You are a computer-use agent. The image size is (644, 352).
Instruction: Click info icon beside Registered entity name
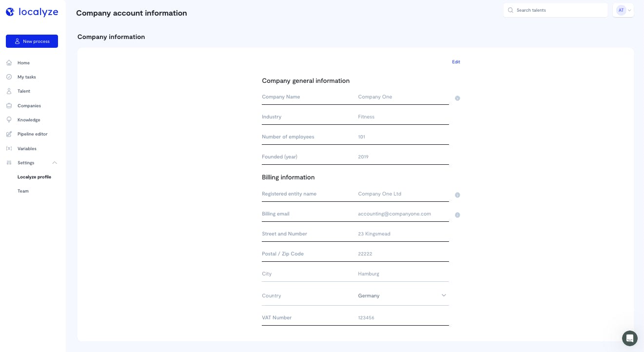457,195
